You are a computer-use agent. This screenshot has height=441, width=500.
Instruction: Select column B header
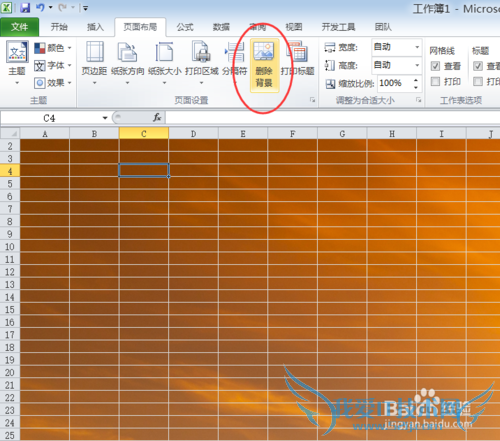94,134
